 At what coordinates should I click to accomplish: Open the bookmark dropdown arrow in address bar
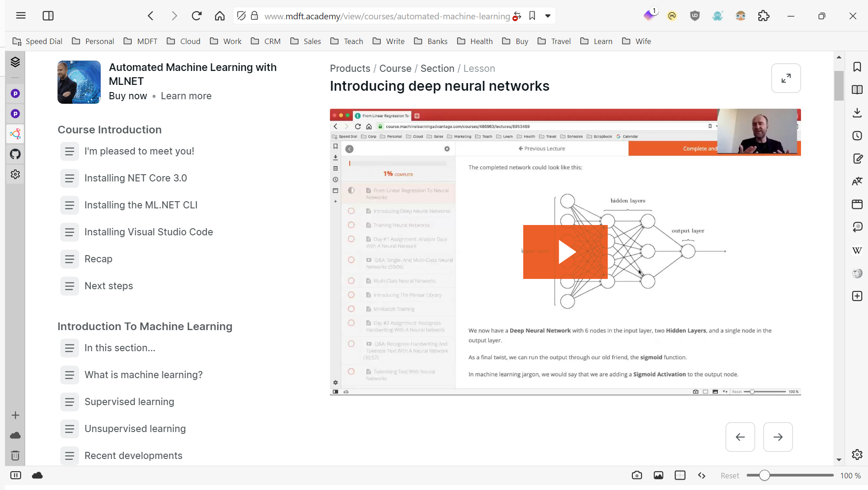click(x=548, y=16)
